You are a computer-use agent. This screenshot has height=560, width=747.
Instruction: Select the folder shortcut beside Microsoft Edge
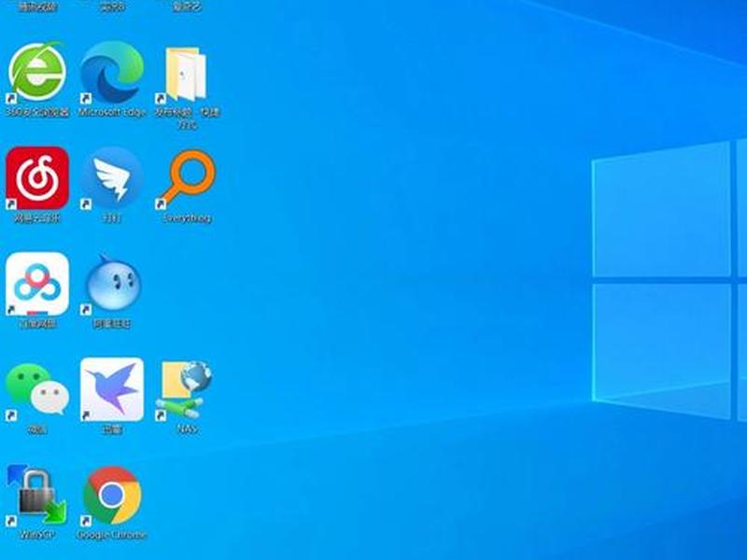[186, 75]
